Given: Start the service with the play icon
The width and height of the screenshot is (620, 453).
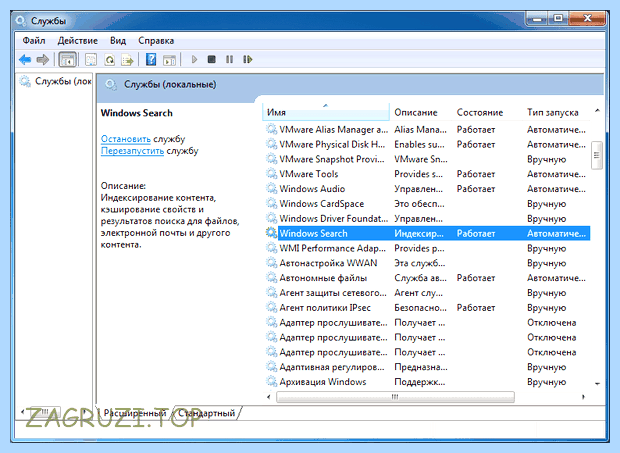Looking at the screenshot, I should click(194, 60).
